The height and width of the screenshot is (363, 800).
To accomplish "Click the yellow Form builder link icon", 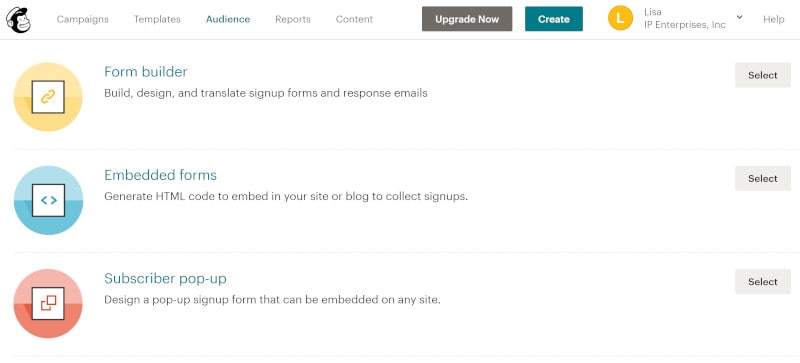I will click(48, 97).
